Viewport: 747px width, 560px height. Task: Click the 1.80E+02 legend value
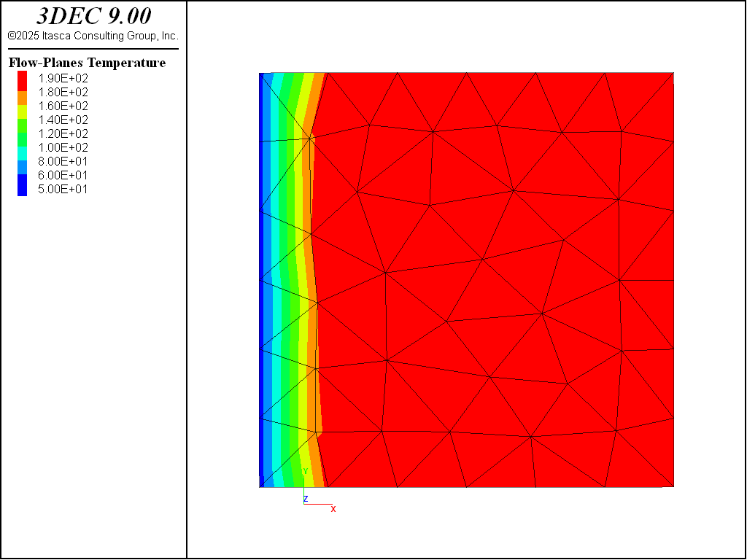tap(63, 92)
